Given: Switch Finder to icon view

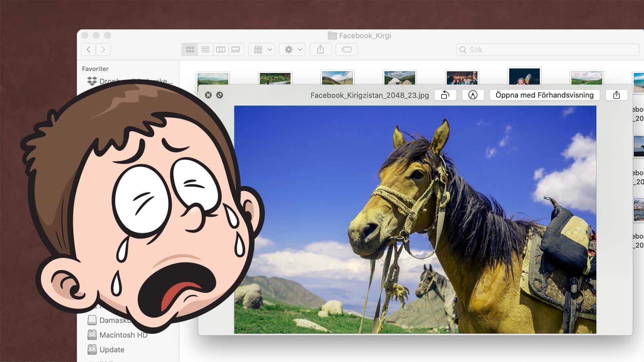Looking at the screenshot, I should 190,49.
